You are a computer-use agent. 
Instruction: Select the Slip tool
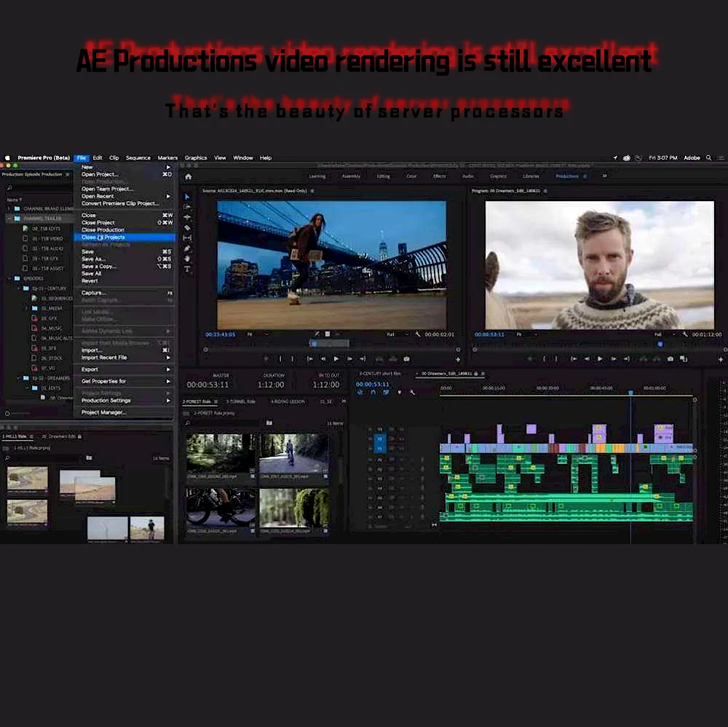coord(187,238)
